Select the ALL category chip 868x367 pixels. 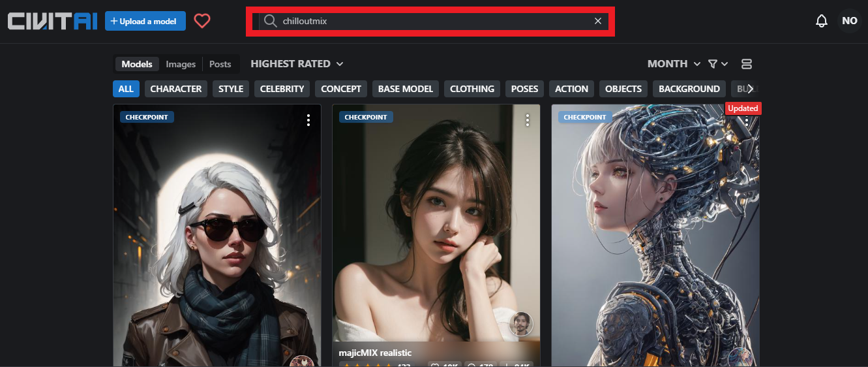[126, 89]
